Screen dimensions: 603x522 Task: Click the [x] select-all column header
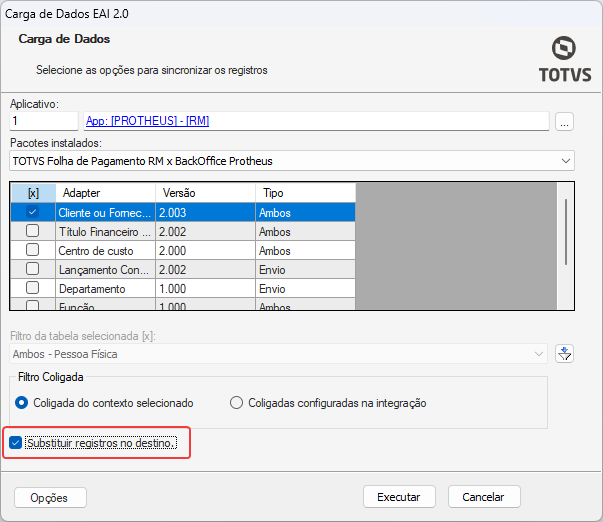pyautogui.click(x=33, y=193)
